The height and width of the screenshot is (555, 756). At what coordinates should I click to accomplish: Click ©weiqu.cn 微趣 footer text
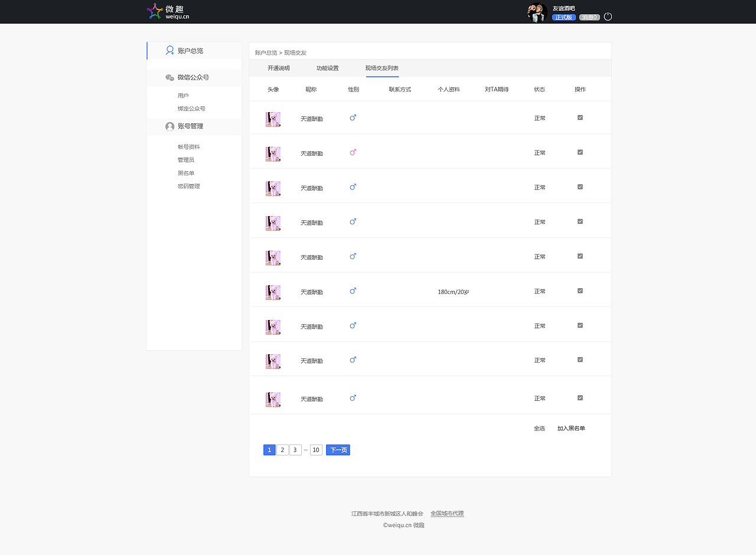[403, 525]
